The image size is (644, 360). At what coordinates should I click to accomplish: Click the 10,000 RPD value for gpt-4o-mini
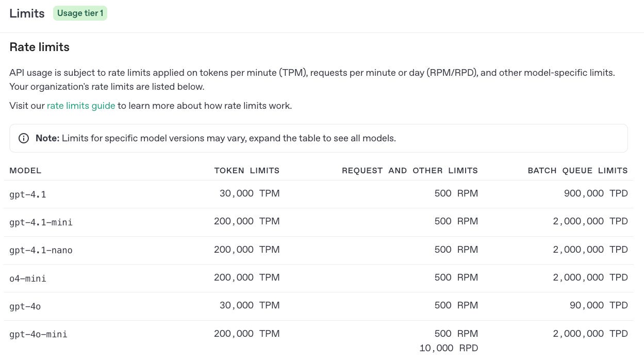[449, 349]
